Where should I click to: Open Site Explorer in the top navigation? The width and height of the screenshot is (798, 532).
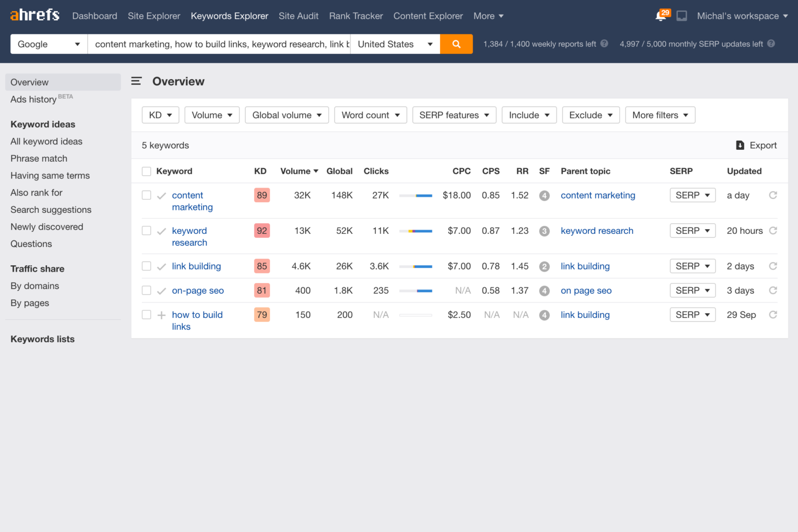tap(154, 16)
